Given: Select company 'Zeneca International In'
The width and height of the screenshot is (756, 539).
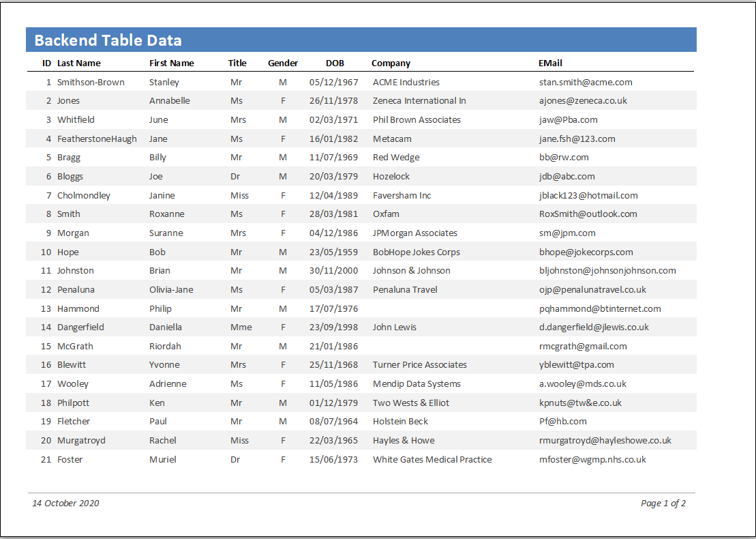Looking at the screenshot, I should pyautogui.click(x=419, y=101).
